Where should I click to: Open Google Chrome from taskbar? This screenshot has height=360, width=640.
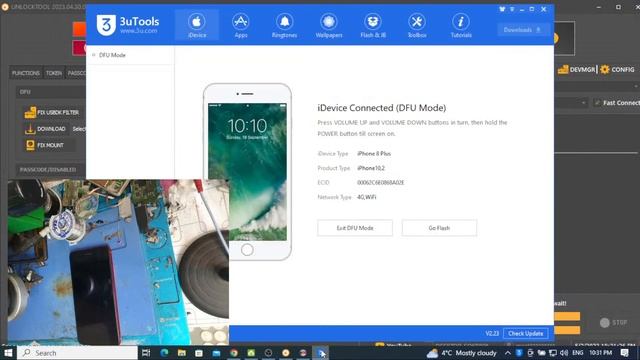pyautogui.click(x=234, y=353)
